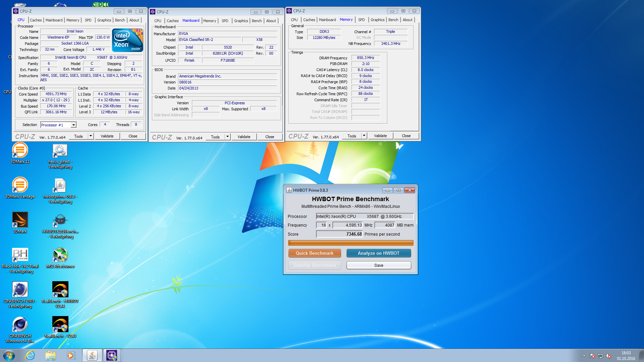
Task: Click the Intel Xeon inside logo
Action: coord(128,40)
